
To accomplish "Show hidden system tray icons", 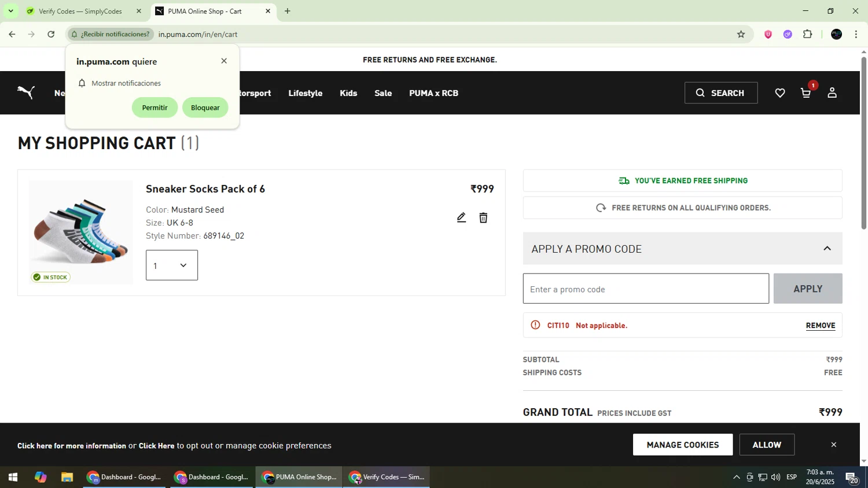I will [x=736, y=477].
